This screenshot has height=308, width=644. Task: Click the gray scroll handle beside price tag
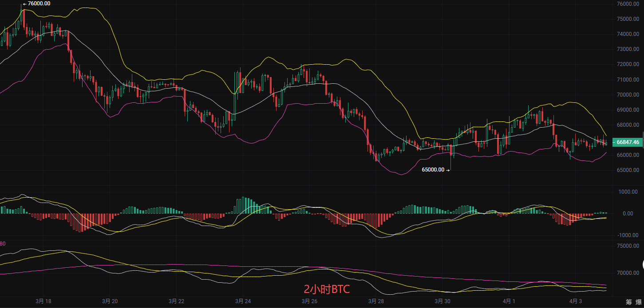pyautogui.click(x=643, y=136)
